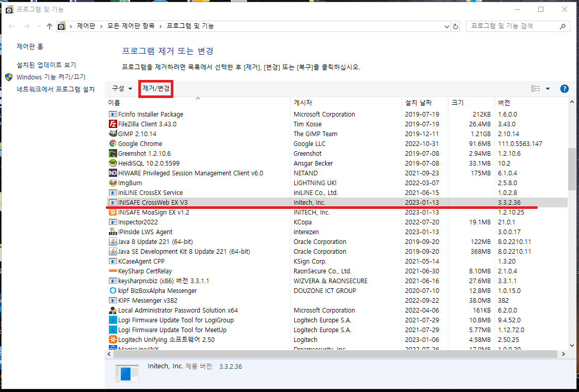
Task: Click the details pane program thumbnail
Action: pyautogui.click(x=127, y=373)
